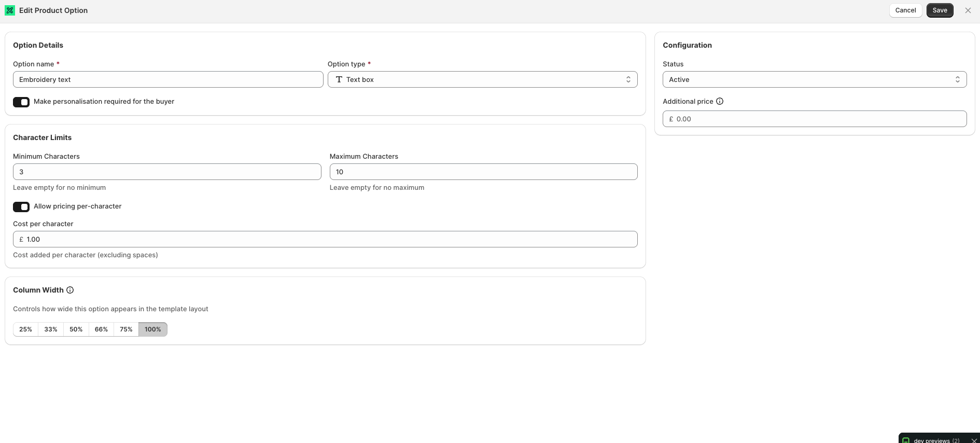Click 'Leave empty for no maximum' hint
The height and width of the screenshot is (443, 980).
377,187
